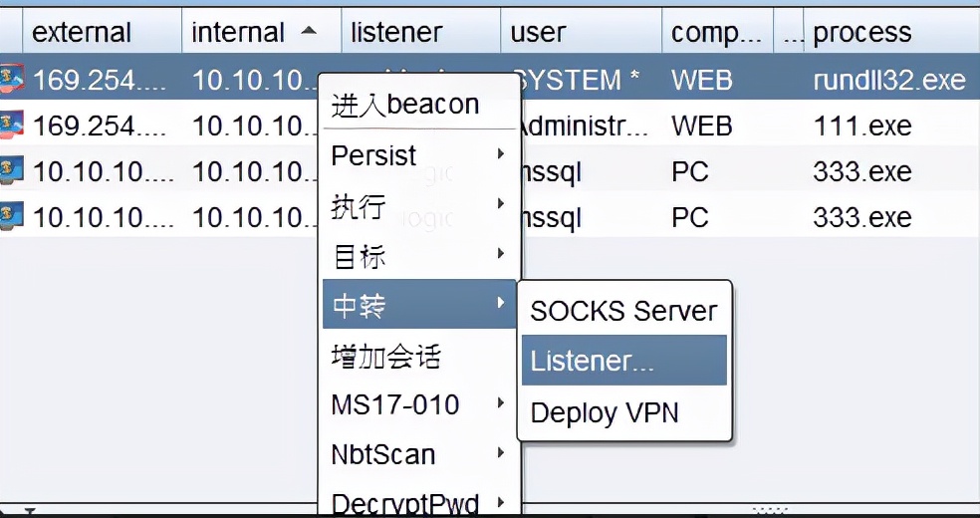Start SOCKS Server from the submenu
The height and width of the screenshot is (518, 980).
pyautogui.click(x=623, y=311)
